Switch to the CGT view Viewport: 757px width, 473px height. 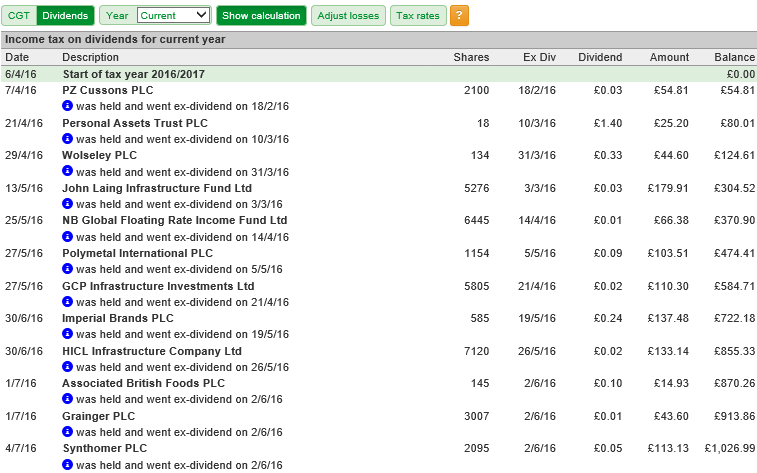point(19,15)
